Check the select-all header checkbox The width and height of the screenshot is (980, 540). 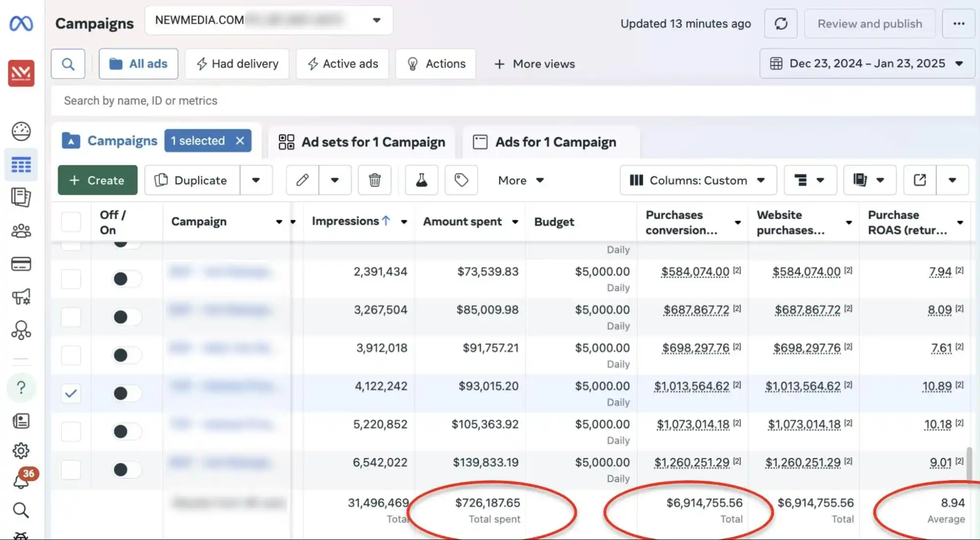pos(71,221)
